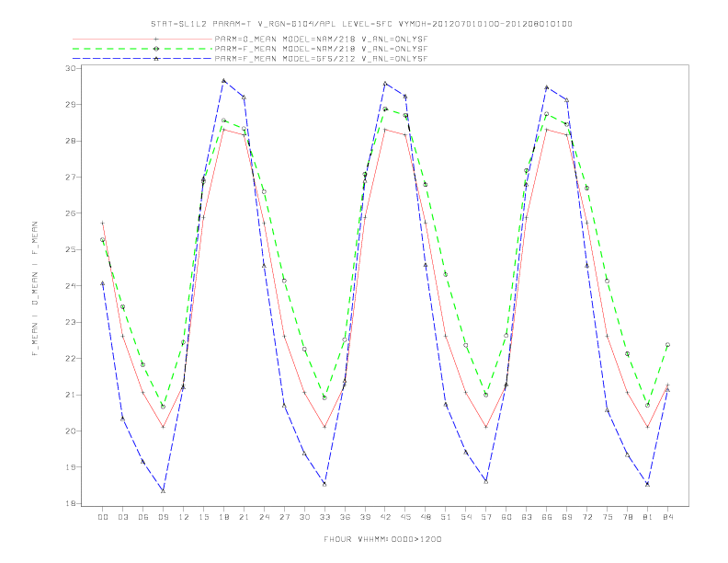The image size is (728, 563).
Task: Click y-axis tick label 19
Action: click(71, 466)
